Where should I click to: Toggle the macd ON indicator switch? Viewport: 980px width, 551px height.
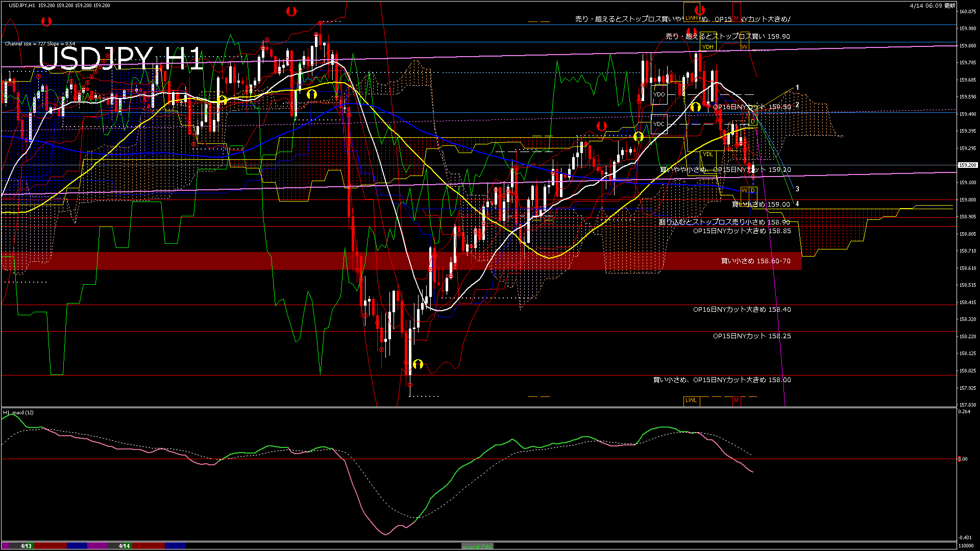(x=476, y=546)
